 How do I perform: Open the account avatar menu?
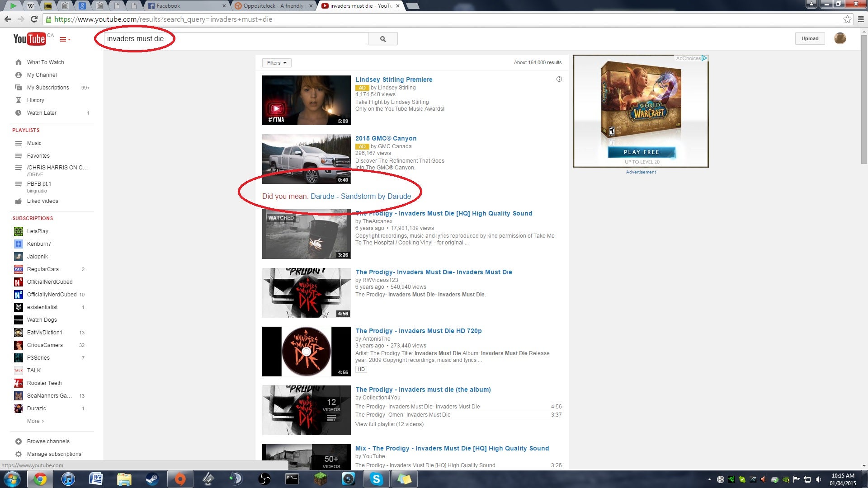(x=840, y=38)
